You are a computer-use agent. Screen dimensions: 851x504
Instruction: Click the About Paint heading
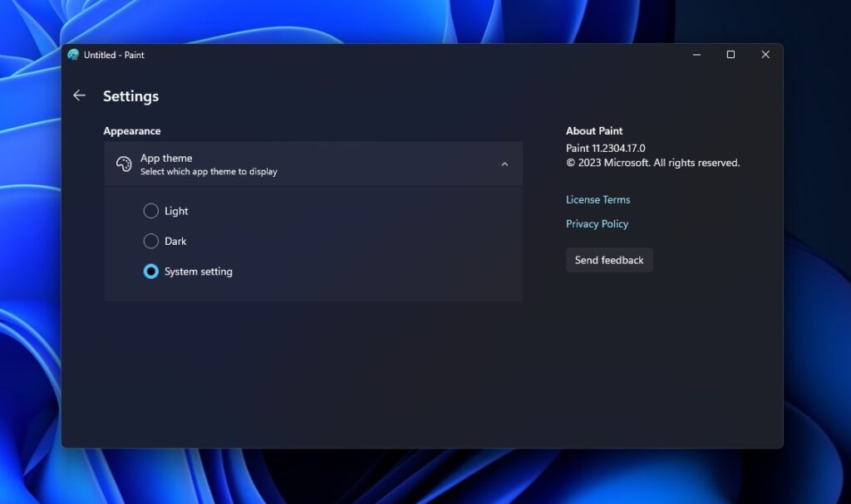tap(594, 130)
